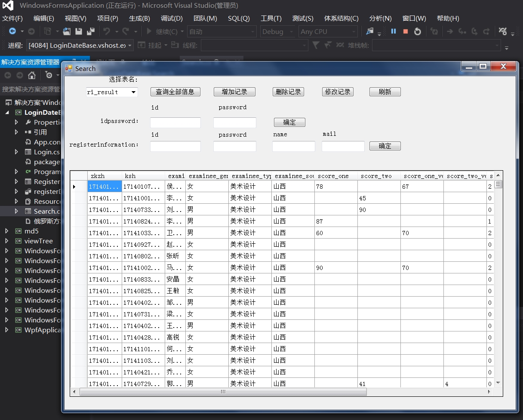Expand the viewTree project node
The image size is (523, 420).
coord(7,241)
